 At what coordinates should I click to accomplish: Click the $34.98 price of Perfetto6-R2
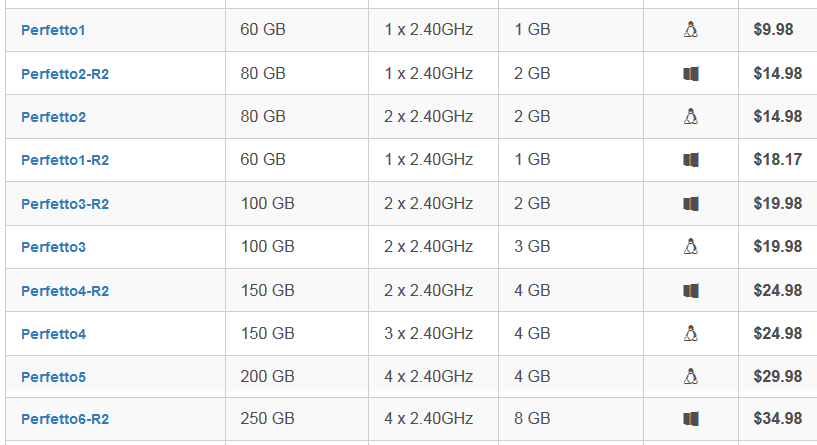[x=777, y=418]
